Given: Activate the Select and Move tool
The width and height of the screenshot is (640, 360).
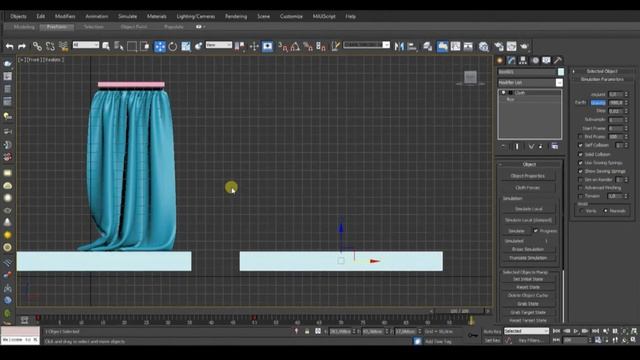Looking at the screenshot, I should pos(160,47).
